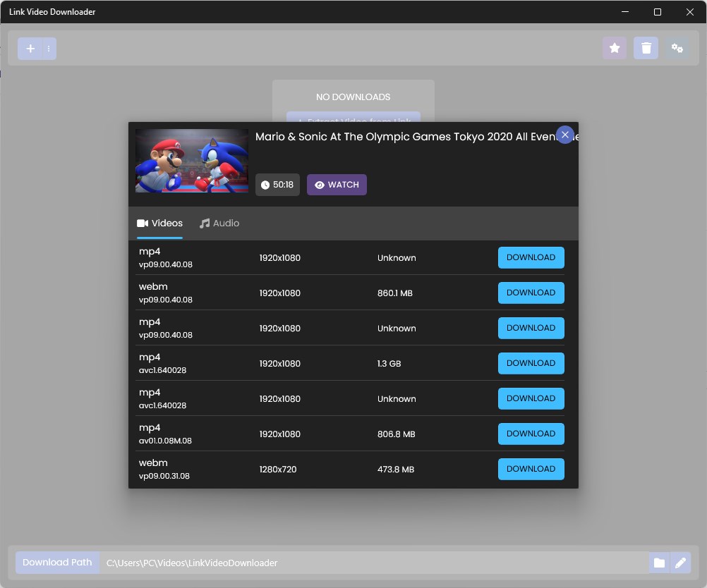Viewport: 707px width, 588px height.
Task: Download the 1.3 GB mp4 video
Action: coord(531,363)
